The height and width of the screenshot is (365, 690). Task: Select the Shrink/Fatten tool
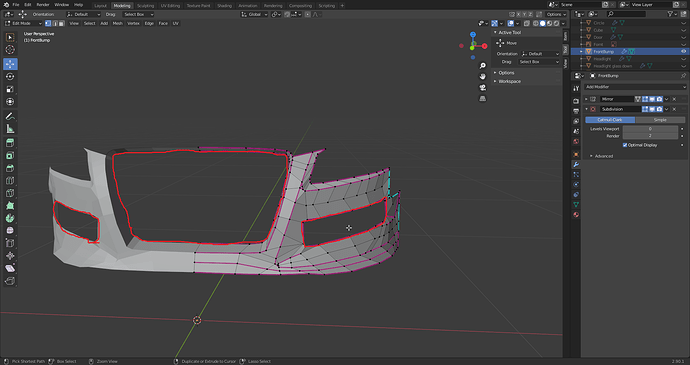point(10,255)
